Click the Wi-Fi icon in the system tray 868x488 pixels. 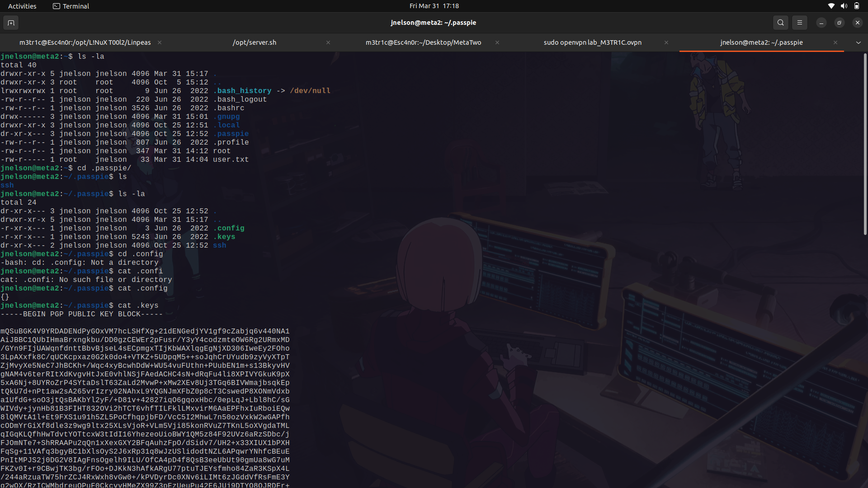click(x=831, y=6)
